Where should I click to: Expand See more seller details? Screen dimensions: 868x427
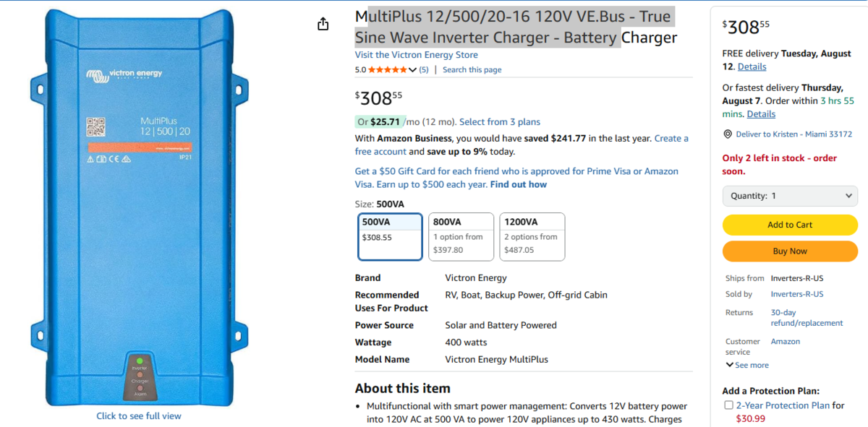[x=747, y=365]
